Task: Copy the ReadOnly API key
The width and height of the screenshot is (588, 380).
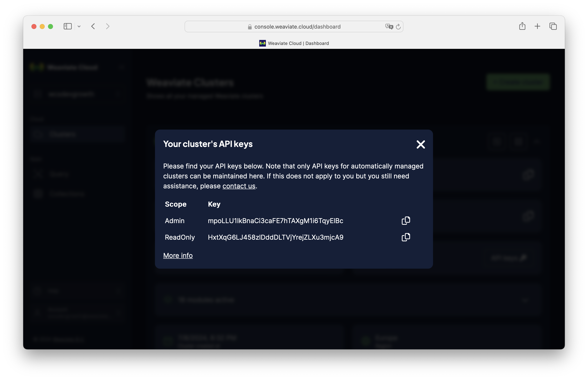Action: [406, 237]
